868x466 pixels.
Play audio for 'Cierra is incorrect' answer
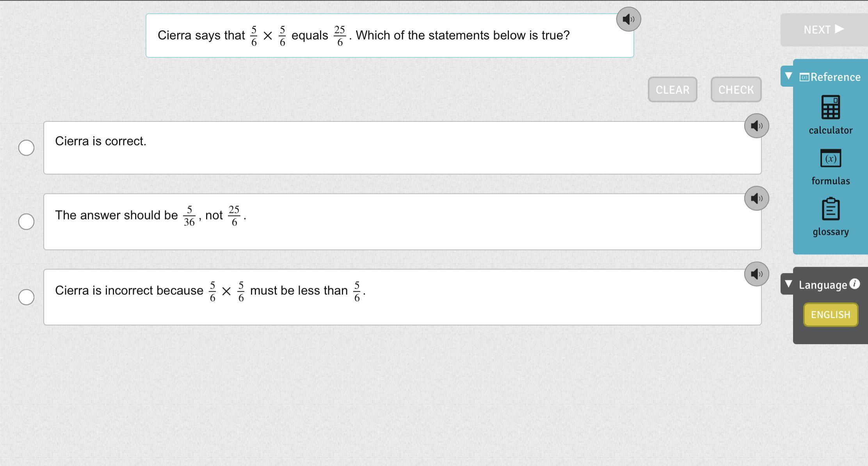coord(756,274)
